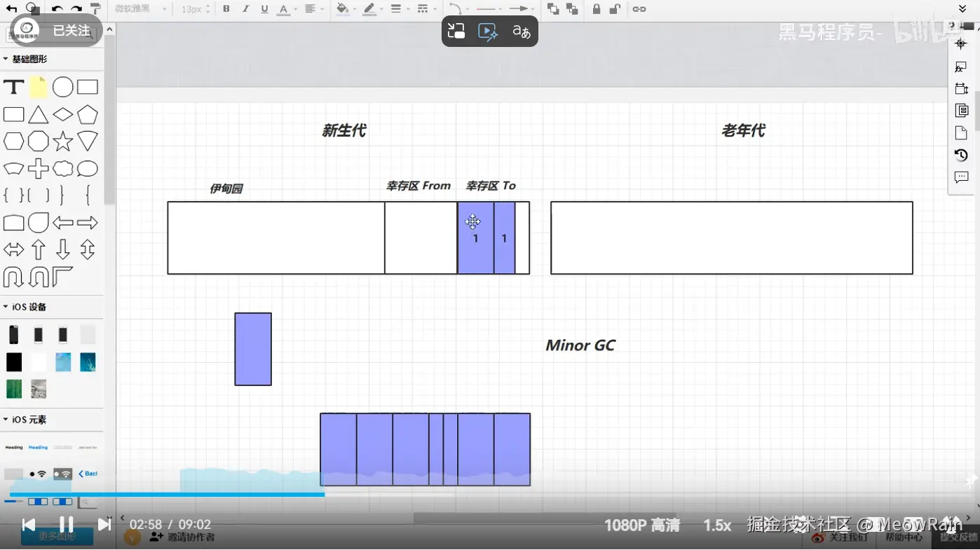Click the 更多图形 button

[x=58, y=535]
